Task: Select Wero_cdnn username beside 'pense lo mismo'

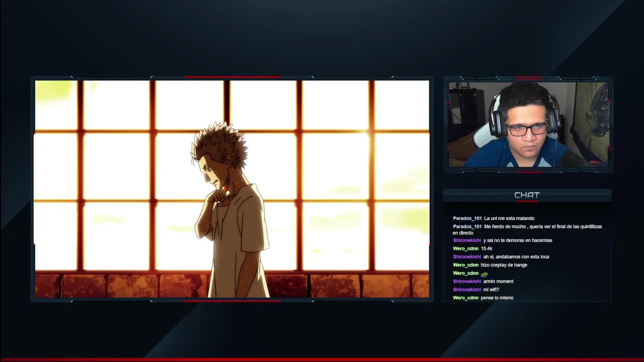Action: click(465, 298)
